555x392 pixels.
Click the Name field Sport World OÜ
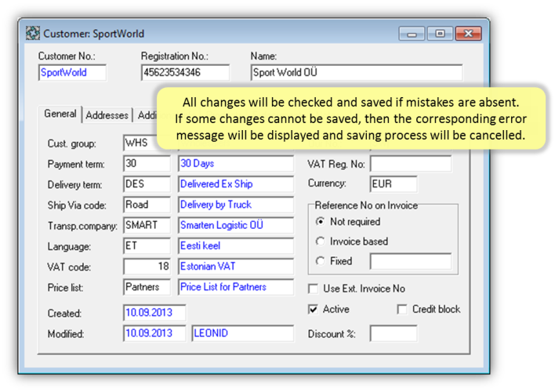tap(357, 73)
